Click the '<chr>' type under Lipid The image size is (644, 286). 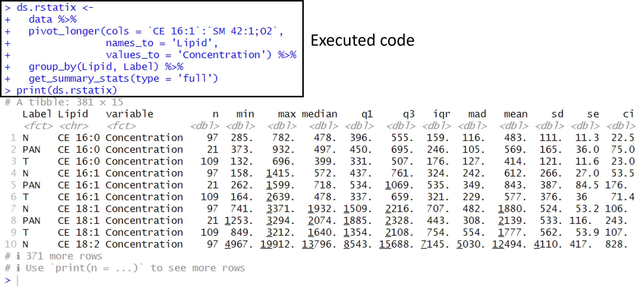[x=74, y=126]
